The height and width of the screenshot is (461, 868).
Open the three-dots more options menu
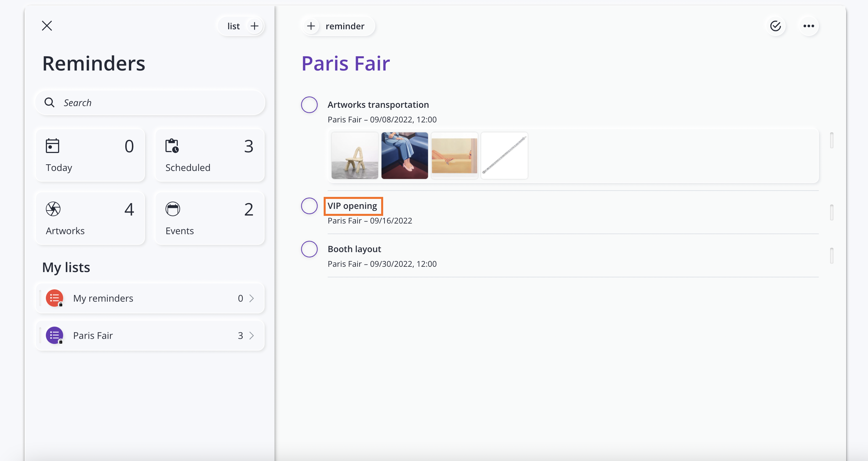click(x=809, y=26)
